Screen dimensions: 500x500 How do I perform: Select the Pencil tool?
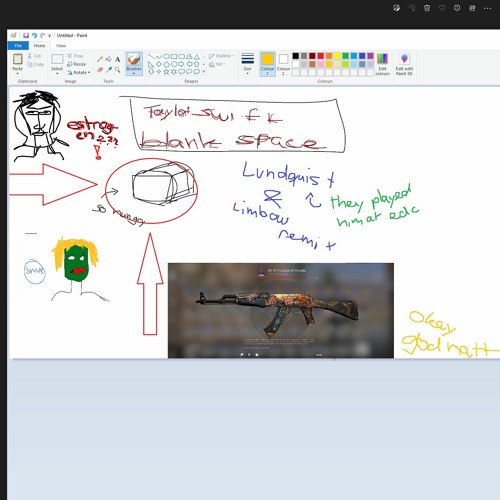(99, 60)
